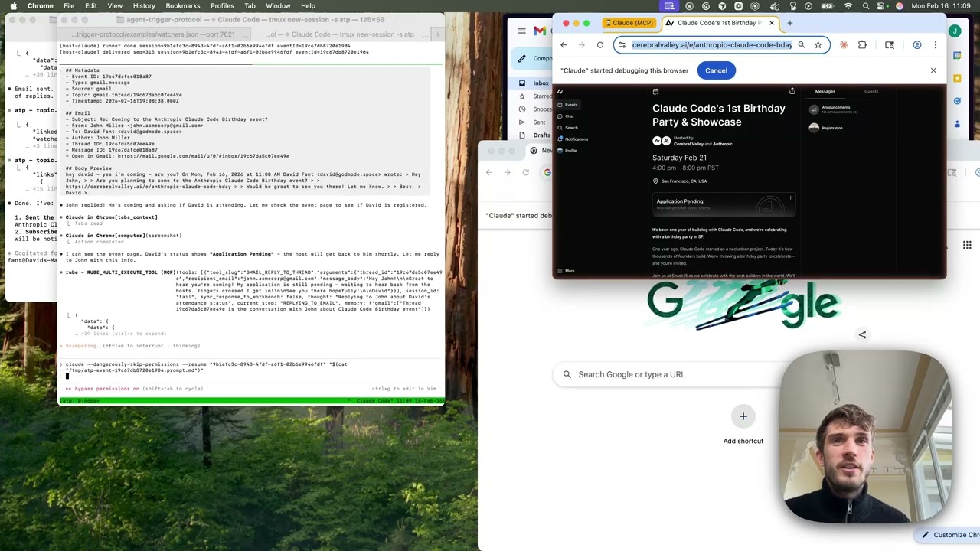Screen dimensions: 980x551
Task: Open Chat in the Cerebral Valley sidebar
Action: [567, 116]
